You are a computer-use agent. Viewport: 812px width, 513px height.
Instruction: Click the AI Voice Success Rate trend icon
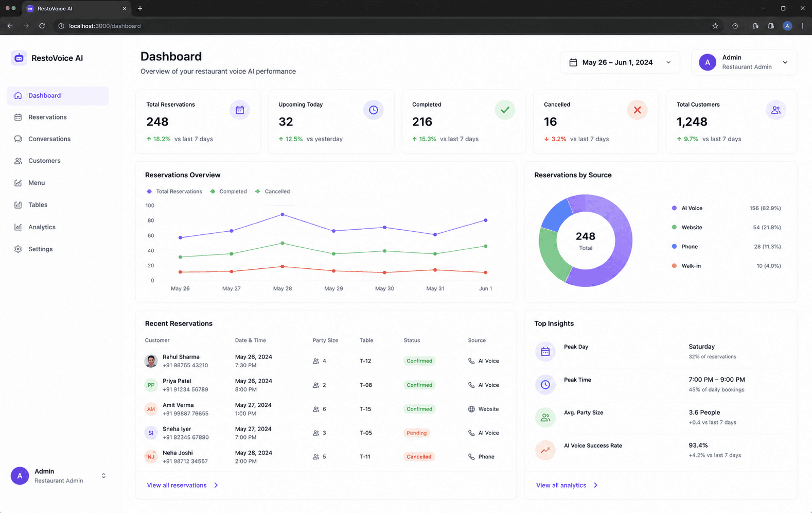point(545,450)
